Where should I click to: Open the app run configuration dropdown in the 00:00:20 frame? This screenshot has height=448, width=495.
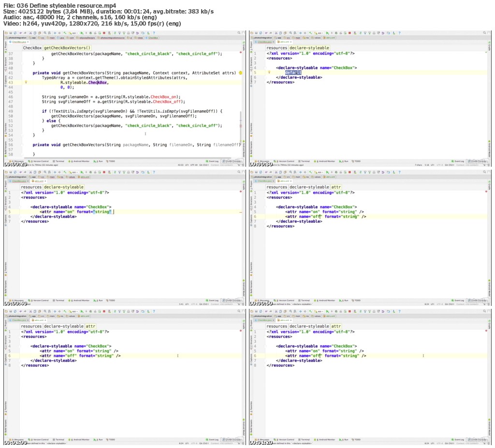[73, 33]
